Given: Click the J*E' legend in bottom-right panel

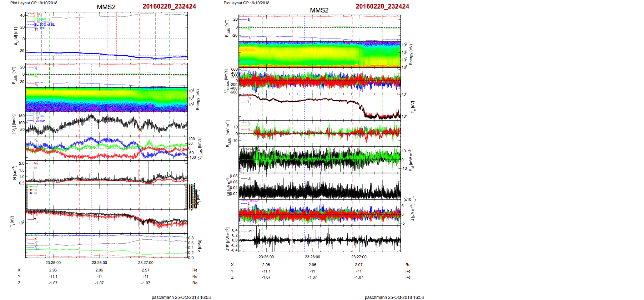Looking at the screenshot, I should tap(251, 231).
